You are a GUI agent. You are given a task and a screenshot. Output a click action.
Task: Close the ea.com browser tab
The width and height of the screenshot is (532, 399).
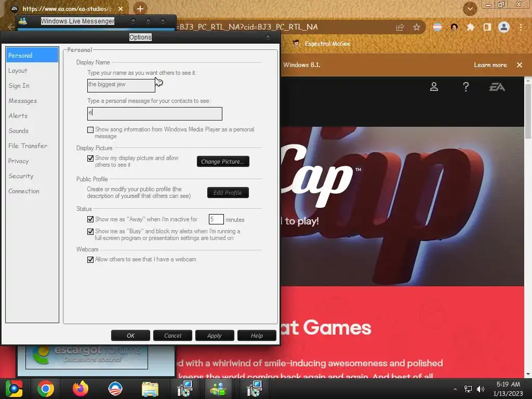click(121, 9)
